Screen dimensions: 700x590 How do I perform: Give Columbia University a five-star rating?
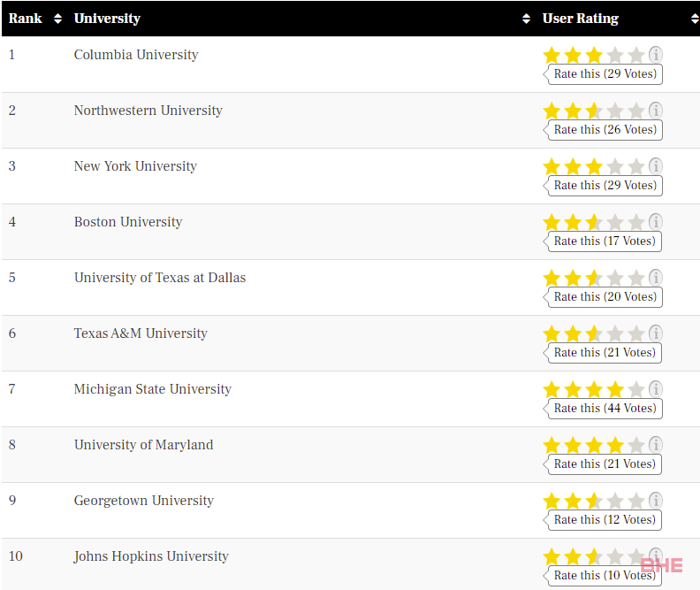(x=636, y=55)
